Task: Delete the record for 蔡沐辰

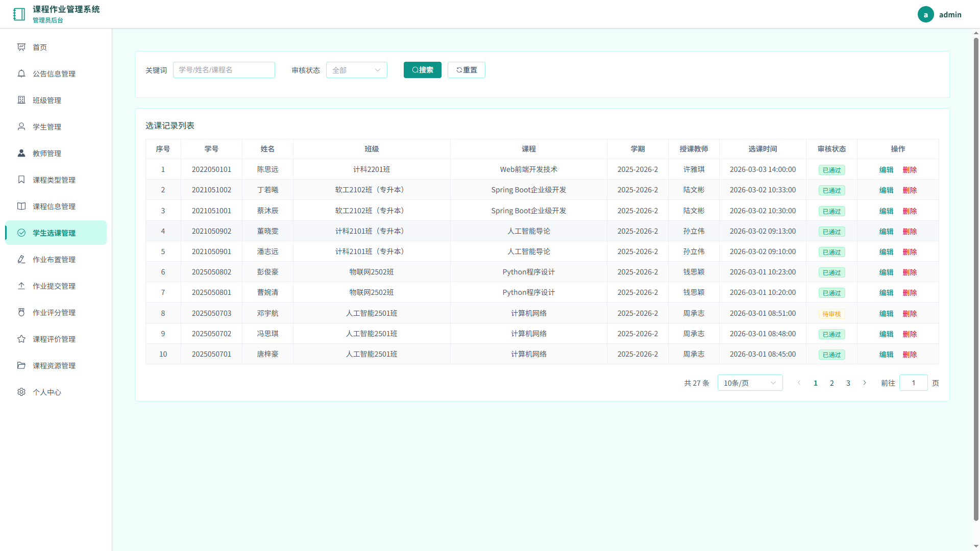Action: tap(910, 211)
